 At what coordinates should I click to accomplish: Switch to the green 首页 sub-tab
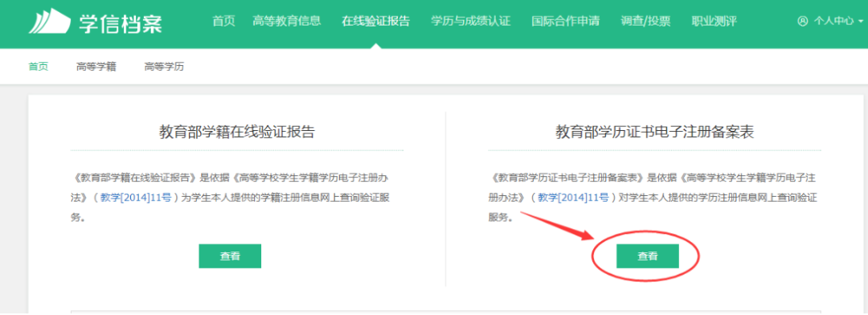pos(39,67)
